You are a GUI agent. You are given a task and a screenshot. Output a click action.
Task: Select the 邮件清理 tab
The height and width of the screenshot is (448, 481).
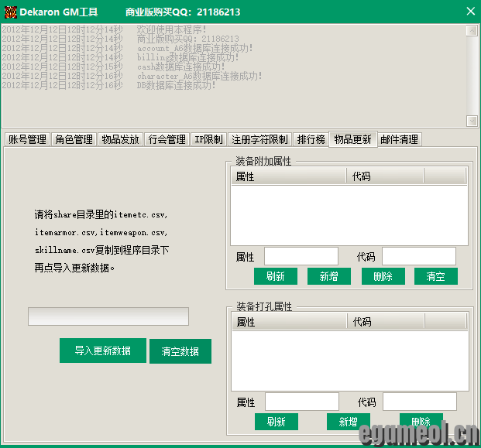(399, 139)
